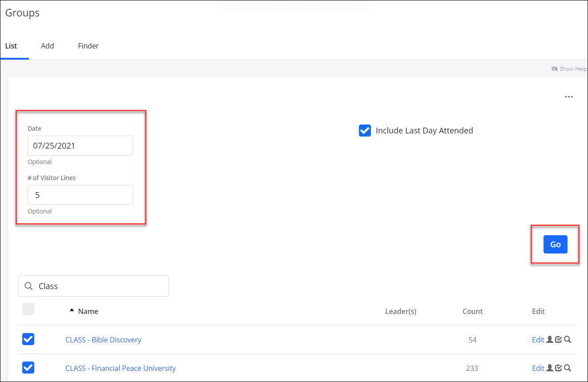Screen dimensions: 588x382
Task: Click checkmark icon in Bible Discovery row
Action: point(558,340)
